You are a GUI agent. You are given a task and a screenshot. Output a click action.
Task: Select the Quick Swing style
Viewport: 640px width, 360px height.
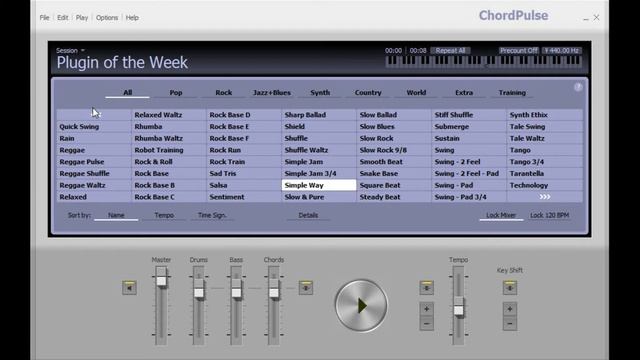[x=93, y=127]
